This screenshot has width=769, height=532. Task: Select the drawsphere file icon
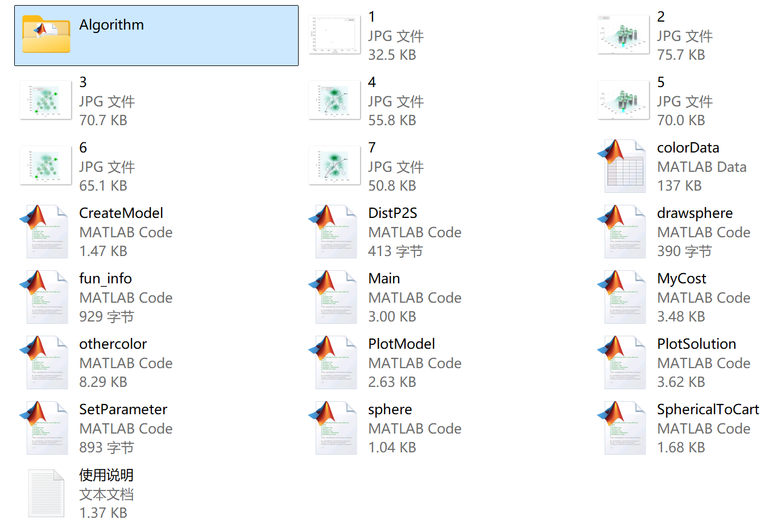pyautogui.click(x=623, y=232)
